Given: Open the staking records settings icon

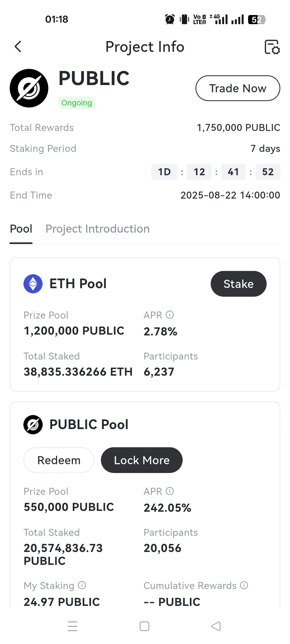Looking at the screenshot, I should click(272, 47).
